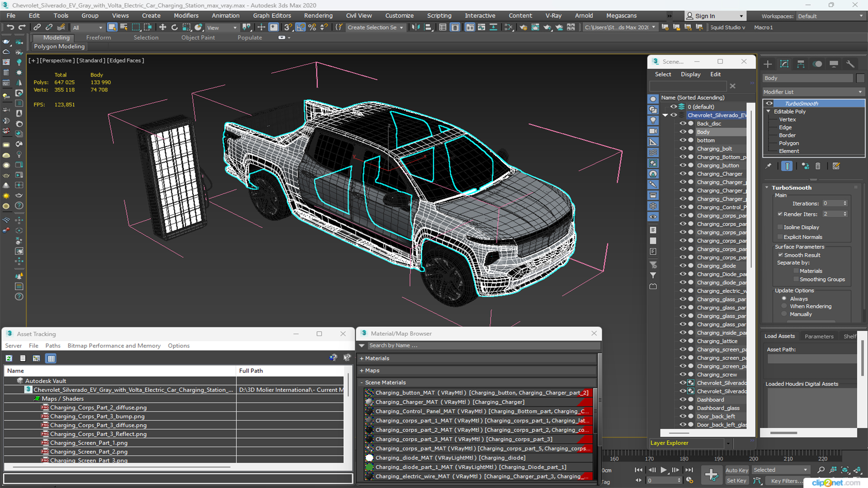Hide the bottom object via eye icon

click(x=683, y=140)
